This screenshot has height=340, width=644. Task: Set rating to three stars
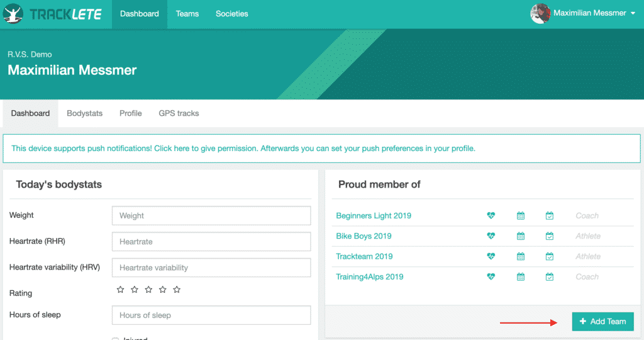148,290
